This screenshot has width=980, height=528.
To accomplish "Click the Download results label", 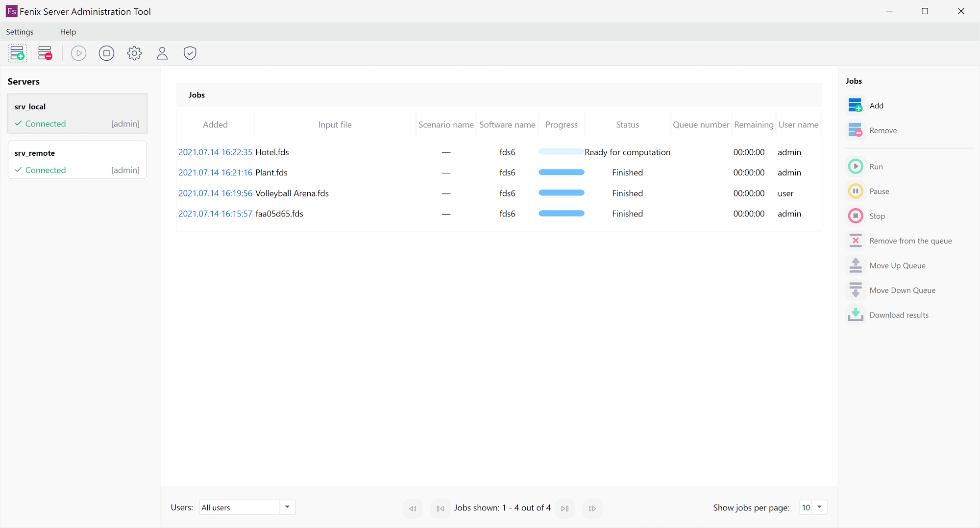I will pos(899,315).
